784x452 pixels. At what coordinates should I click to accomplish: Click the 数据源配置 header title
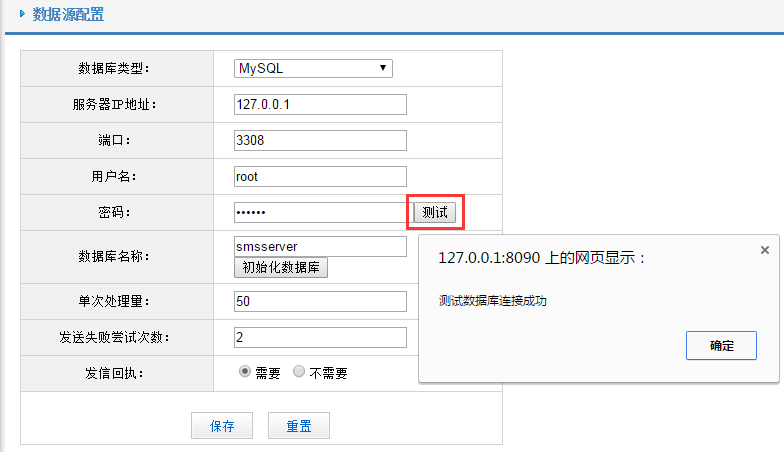68,14
